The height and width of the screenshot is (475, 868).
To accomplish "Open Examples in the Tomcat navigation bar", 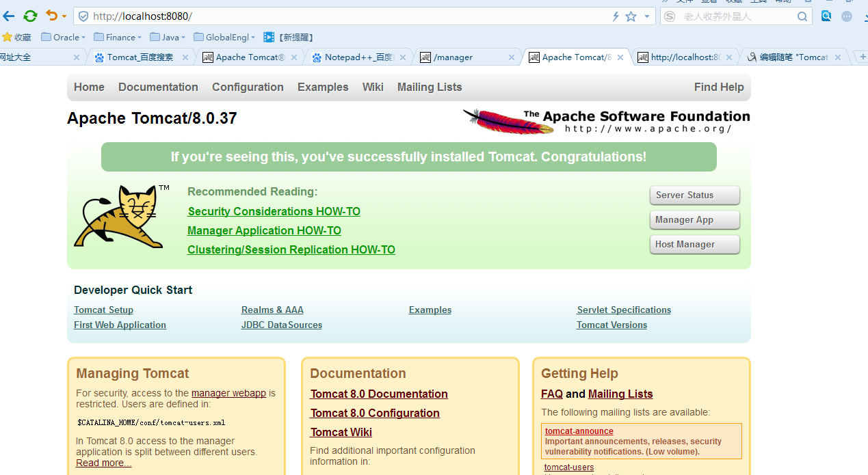I will pos(323,87).
